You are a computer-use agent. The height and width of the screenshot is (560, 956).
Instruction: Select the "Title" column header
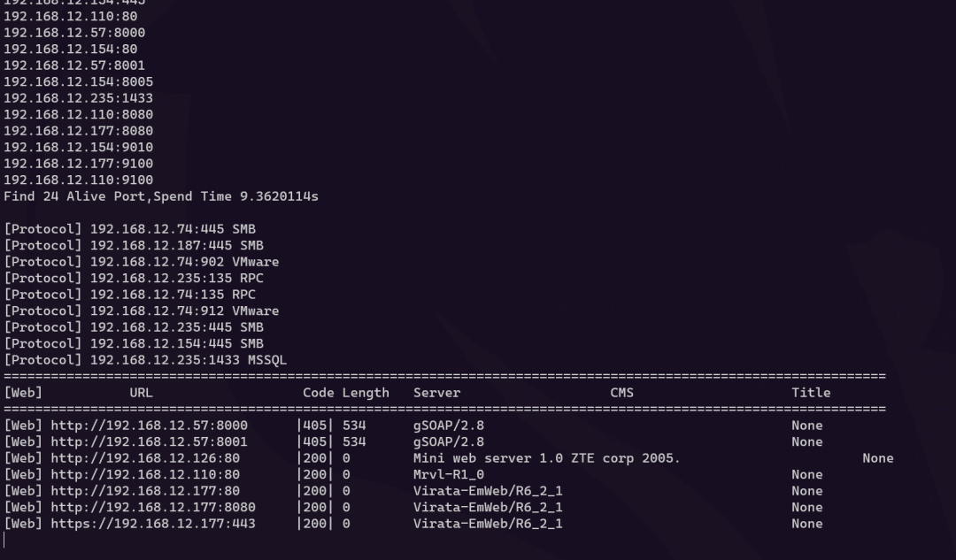pyautogui.click(x=811, y=393)
